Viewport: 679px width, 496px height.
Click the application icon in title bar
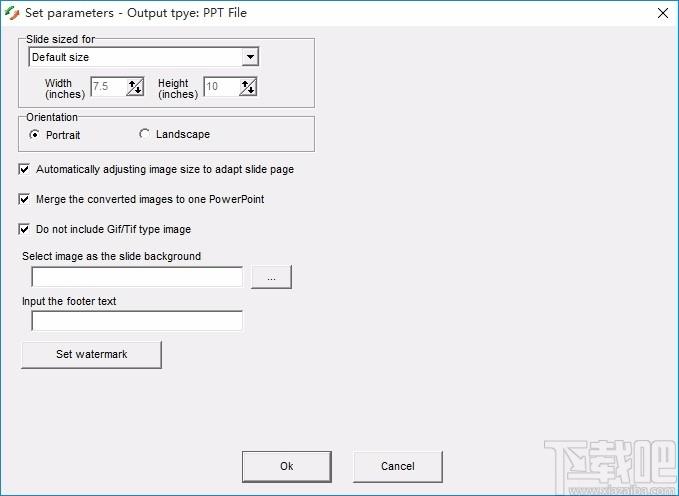click(x=12, y=13)
